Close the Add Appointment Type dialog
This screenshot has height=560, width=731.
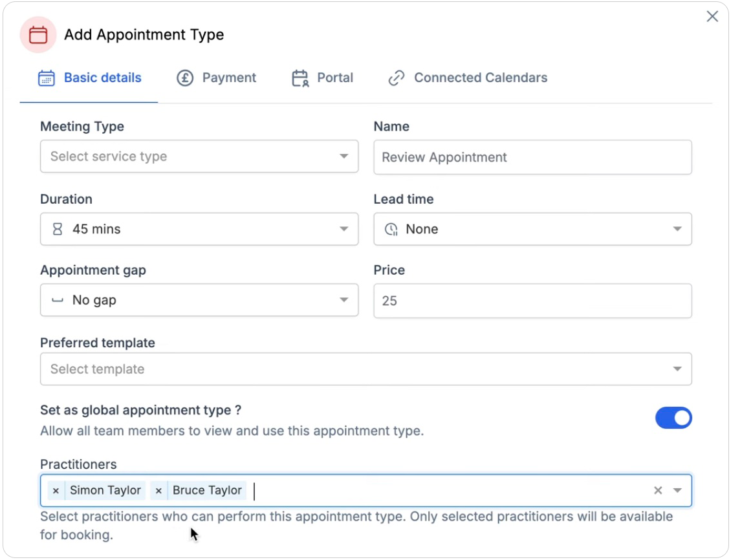coord(712,17)
